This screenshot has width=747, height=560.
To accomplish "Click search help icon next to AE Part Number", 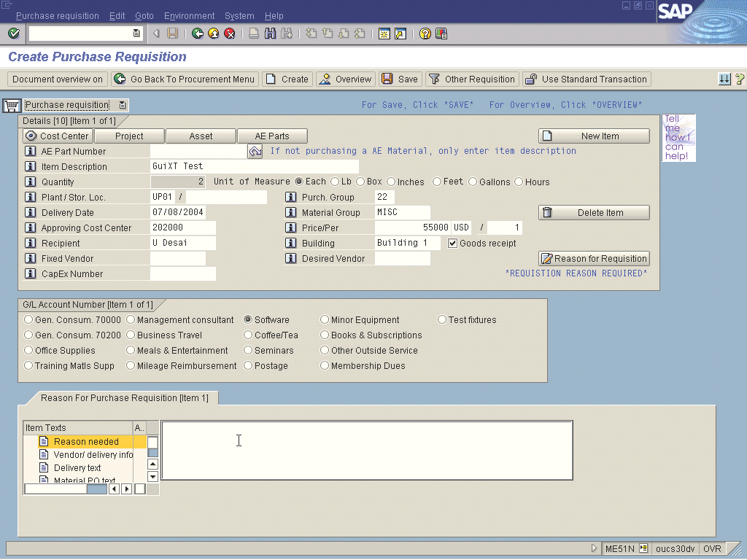I will 255,152.
